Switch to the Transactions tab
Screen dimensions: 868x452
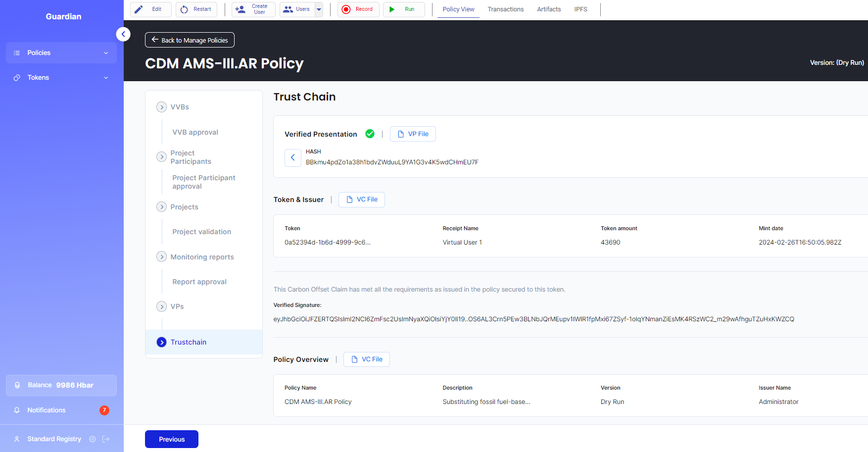click(x=505, y=9)
